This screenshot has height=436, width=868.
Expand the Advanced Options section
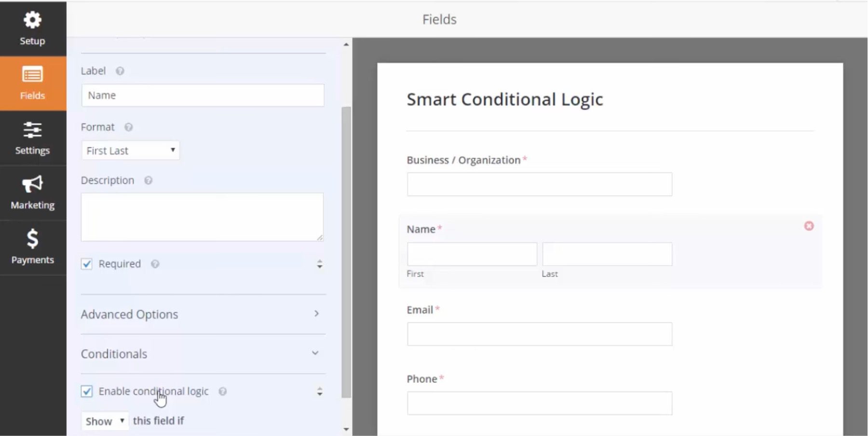(316, 313)
